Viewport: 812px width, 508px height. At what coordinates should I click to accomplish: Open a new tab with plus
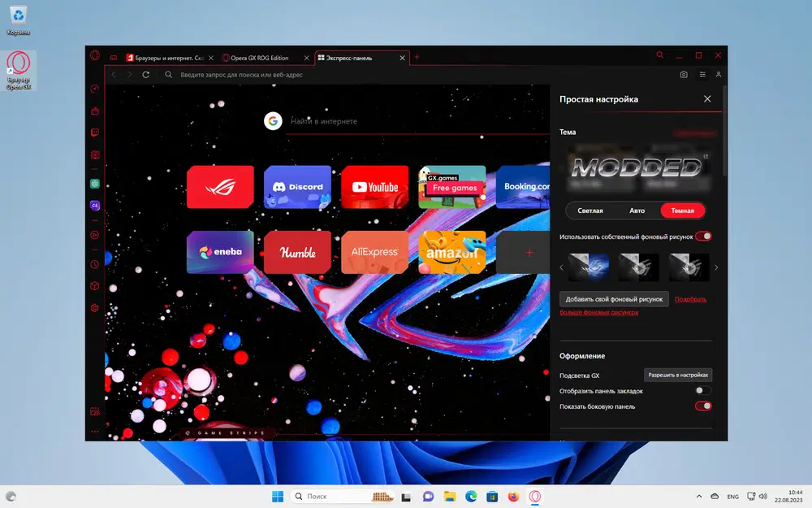417,57
